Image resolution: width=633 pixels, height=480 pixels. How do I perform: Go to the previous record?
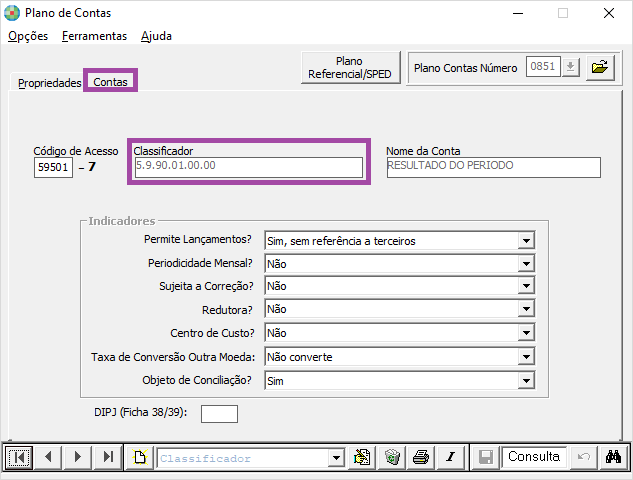pos(48,457)
